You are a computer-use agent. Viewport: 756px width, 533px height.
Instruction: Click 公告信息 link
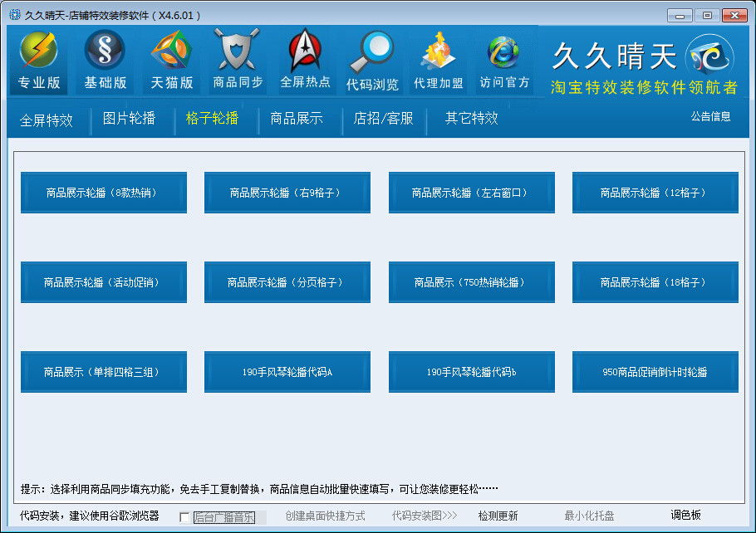710,117
